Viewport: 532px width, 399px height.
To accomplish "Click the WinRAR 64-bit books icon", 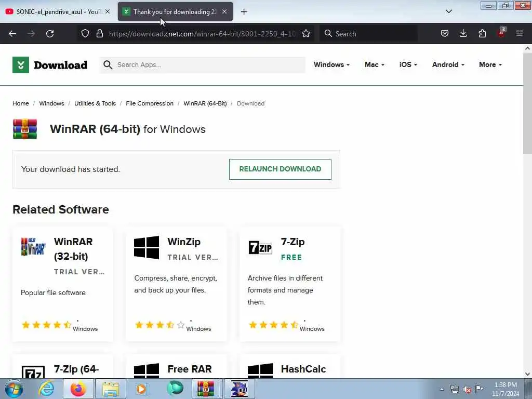I will point(25,129).
